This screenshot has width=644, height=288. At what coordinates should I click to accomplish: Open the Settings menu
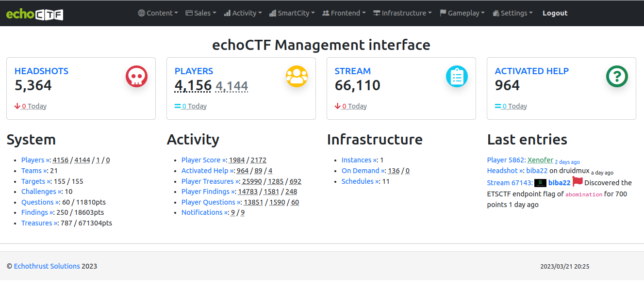[x=512, y=13]
